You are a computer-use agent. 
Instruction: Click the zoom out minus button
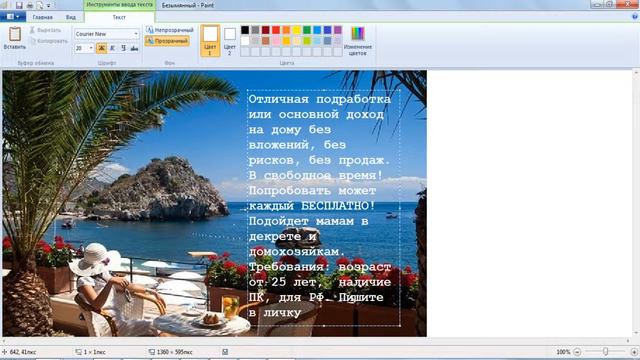click(577, 352)
